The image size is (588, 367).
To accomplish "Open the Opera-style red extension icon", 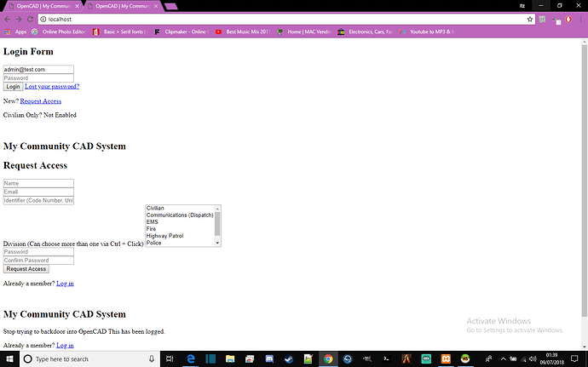I will (x=568, y=19).
